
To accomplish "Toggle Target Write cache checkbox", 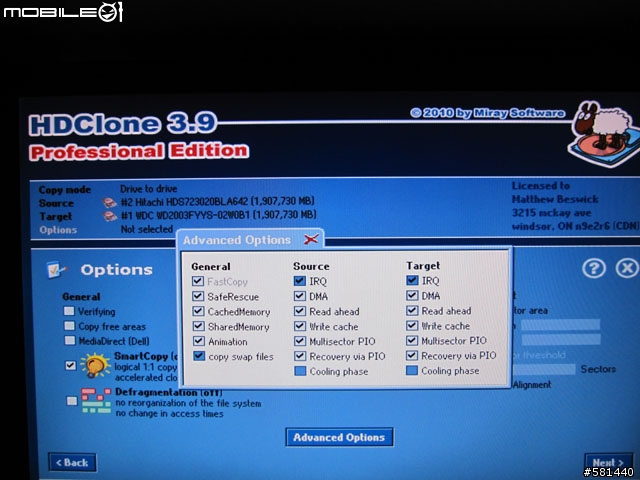I will click(x=412, y=325).
